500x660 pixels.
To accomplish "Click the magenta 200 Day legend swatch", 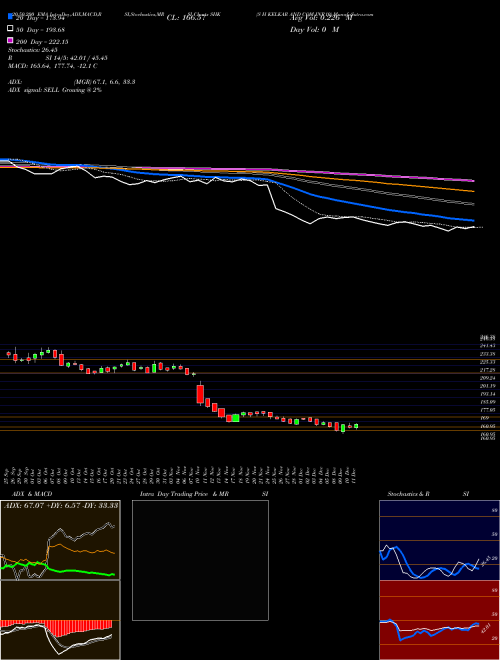I will [x=10, y=40].
